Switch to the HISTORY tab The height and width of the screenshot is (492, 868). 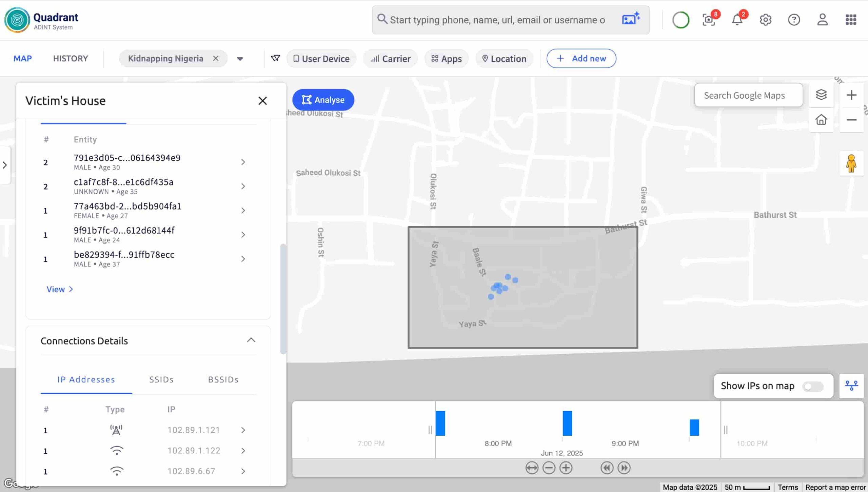coord(71,58)
